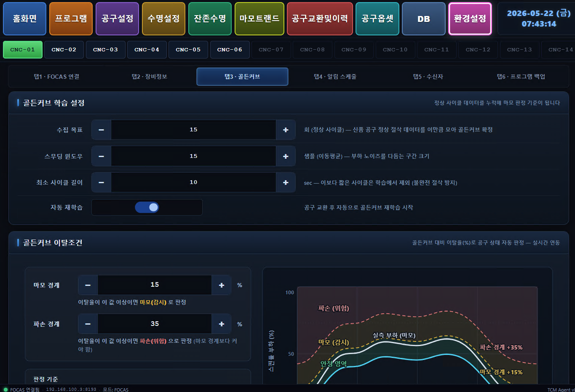The height and width of the screenshot is (392, 575).
Task: Open the 공구설정 menu
Action: [x=117, y=19]
